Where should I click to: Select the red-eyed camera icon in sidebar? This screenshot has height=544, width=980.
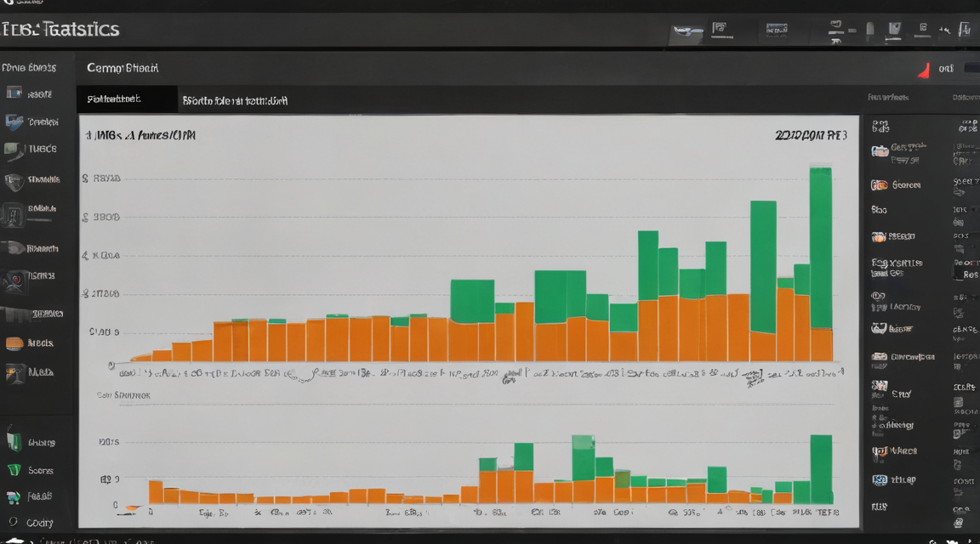pyautogui.click(x=15, y=280)
